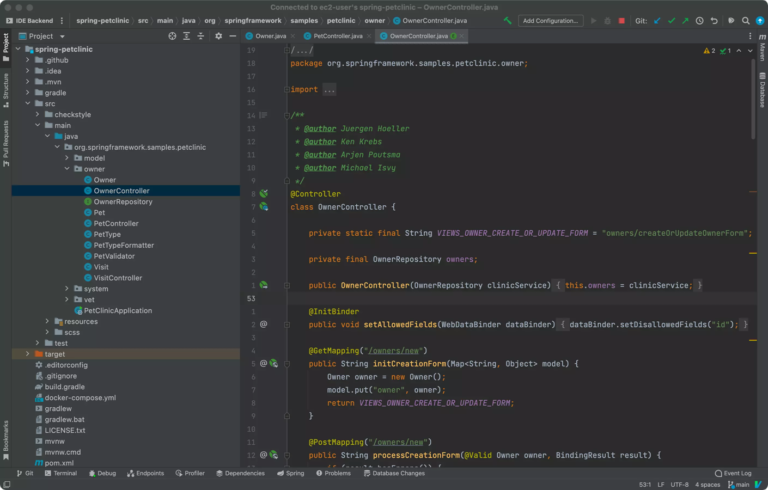This screenshot has width=768, height=490.
Task: Go to next highlighted error arrow
Action: [750, 50]
